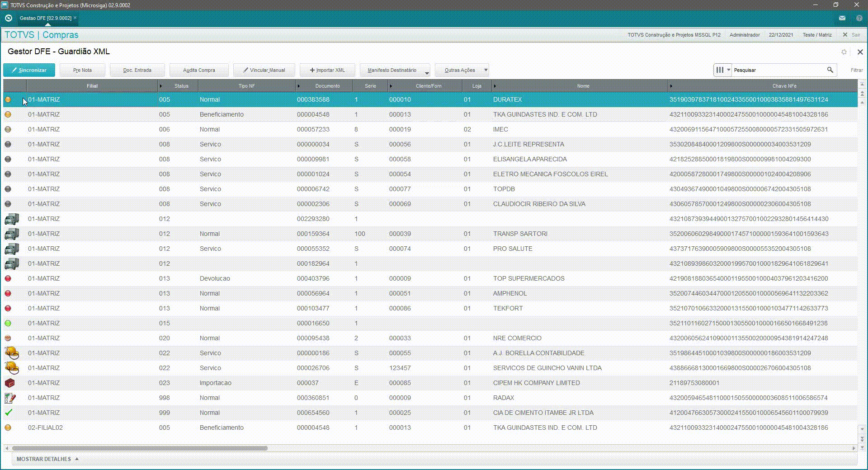Click the truck icon for document 002293280

tap(12, 219)
